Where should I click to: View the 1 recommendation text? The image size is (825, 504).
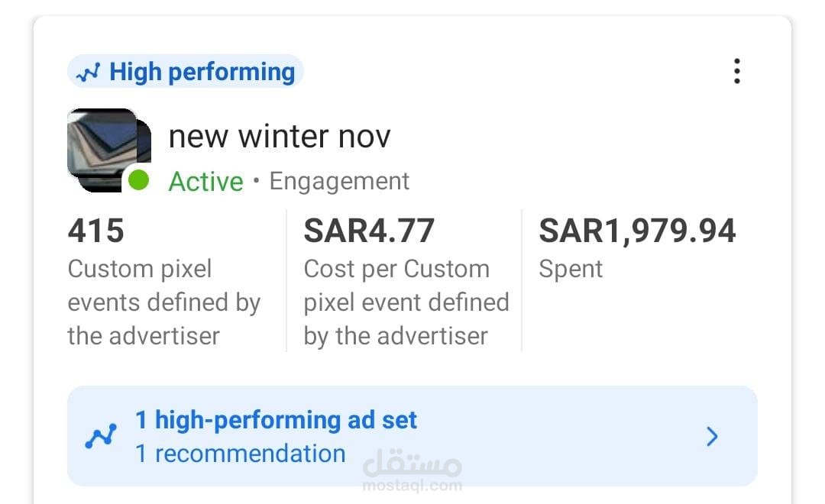pos(240,454)
